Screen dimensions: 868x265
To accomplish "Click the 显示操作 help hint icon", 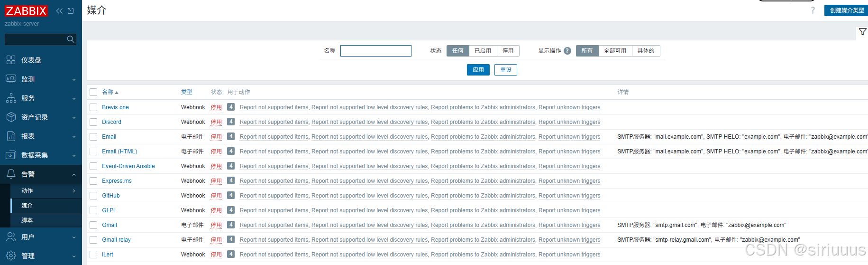I will coord(567,51).
